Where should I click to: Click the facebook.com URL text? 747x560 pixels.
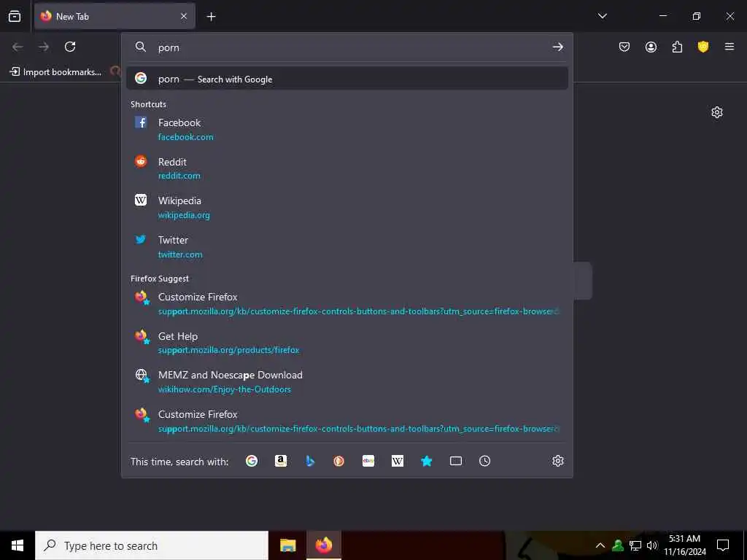(x=186, y=137)
